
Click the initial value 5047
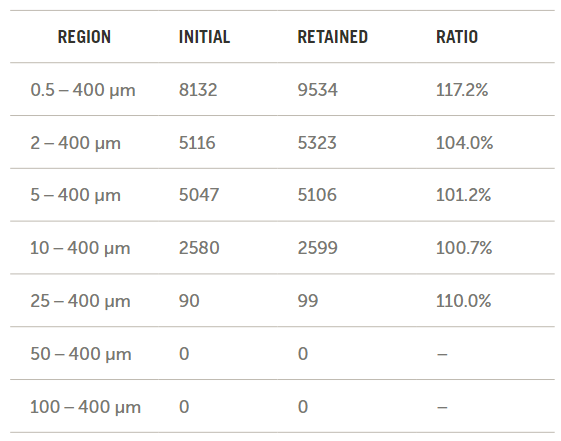click(199, 195)
